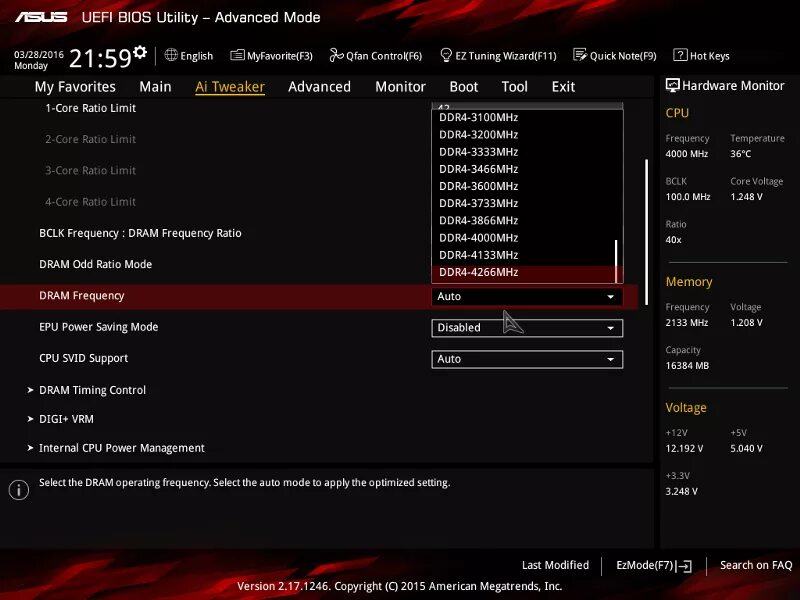This screenshot has height=600, width=800.
Task: Select BCLK Frequency : DRAM Frequency Ratio
Action: coord(140,234)
